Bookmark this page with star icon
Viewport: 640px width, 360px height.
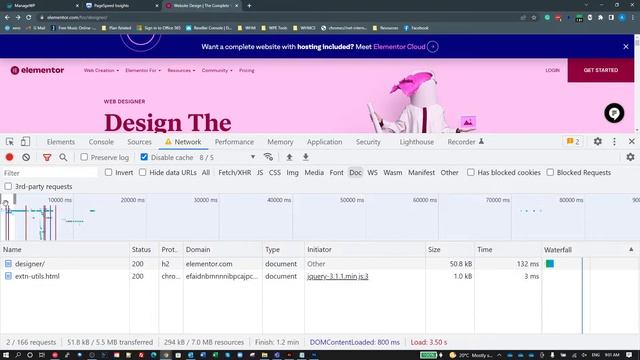coord(534,18)
